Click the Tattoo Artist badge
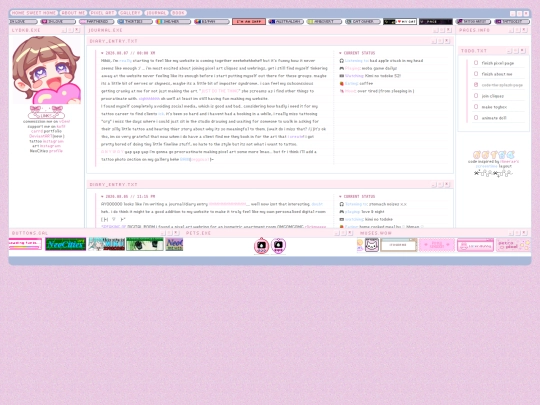 (x=474, y=21)
